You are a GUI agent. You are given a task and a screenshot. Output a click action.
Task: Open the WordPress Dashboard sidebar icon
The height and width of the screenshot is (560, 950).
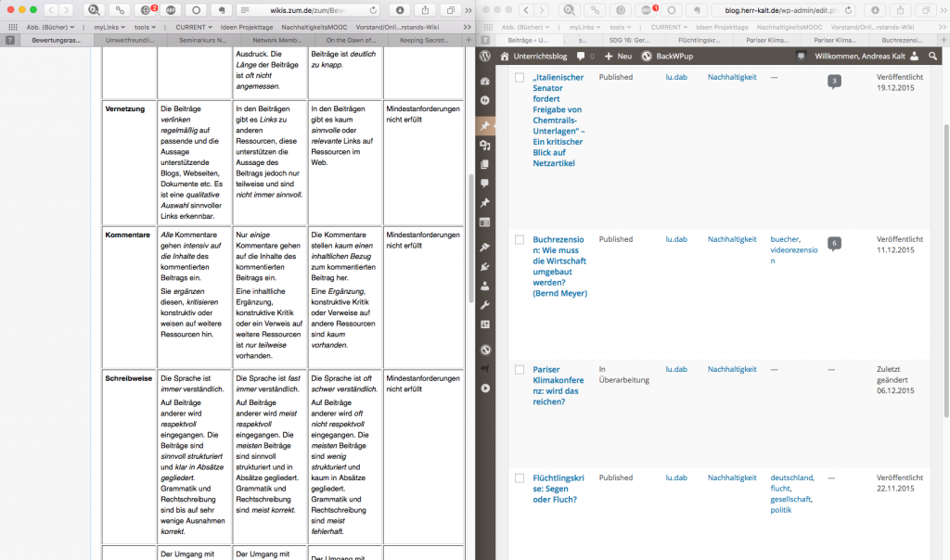[x=484, y=81]
